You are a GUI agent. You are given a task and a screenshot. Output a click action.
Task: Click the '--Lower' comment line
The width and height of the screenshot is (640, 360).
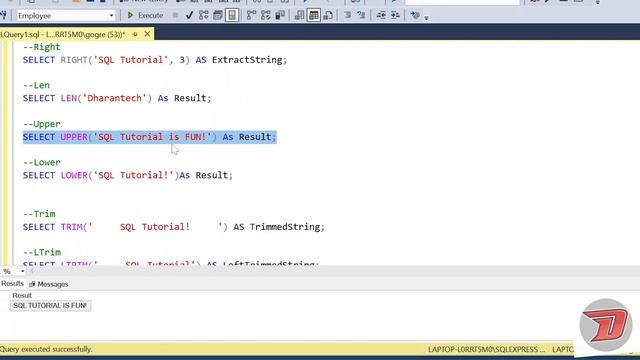click(42, 162)
